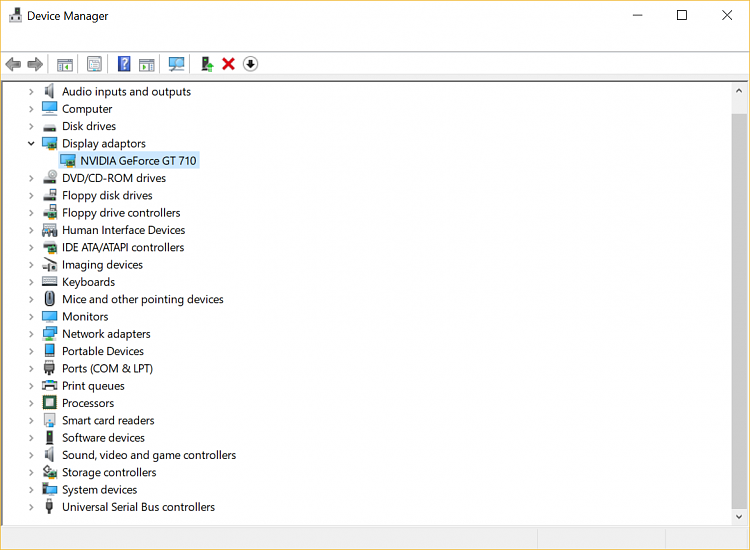Expand the IDE ATA/ATAPI controllers chevron
750x550 pixels.
pyautogui.click(x=31, y=247)
